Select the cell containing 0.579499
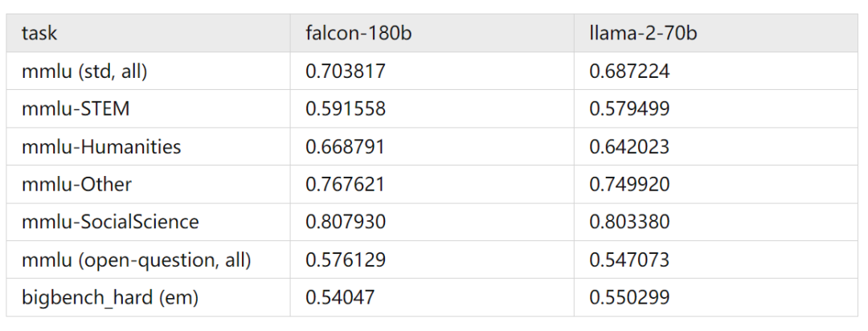Screen dimensions: 868x331 [x=629, y=109]
